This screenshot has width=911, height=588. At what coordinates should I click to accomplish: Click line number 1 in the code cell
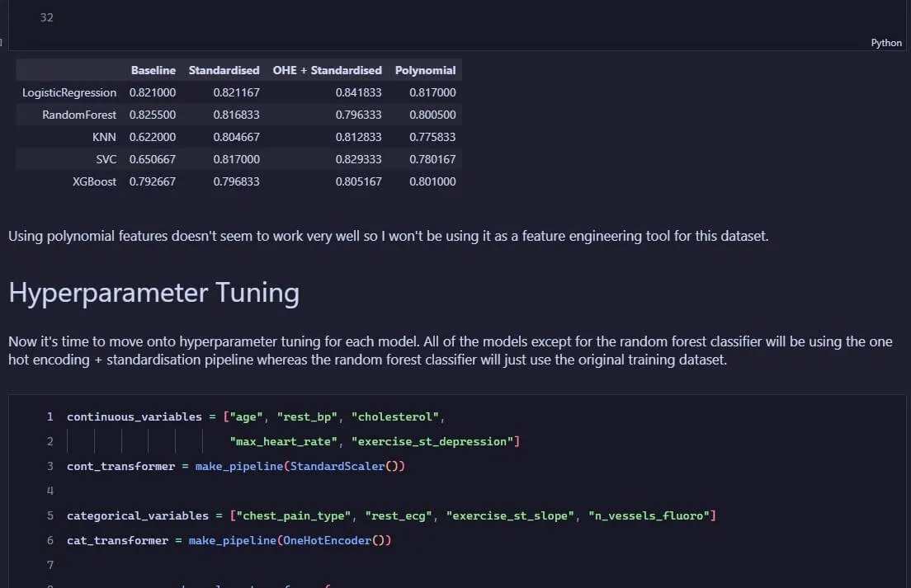[50, 416]
